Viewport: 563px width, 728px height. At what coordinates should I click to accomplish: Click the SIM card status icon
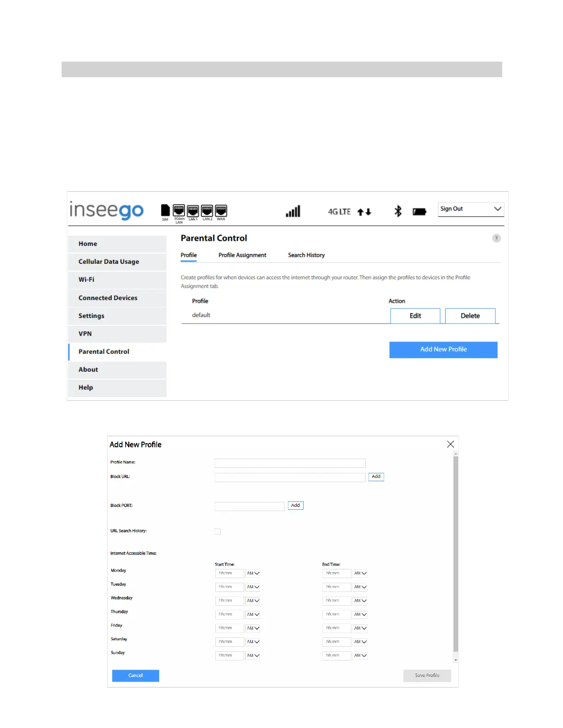165,210
